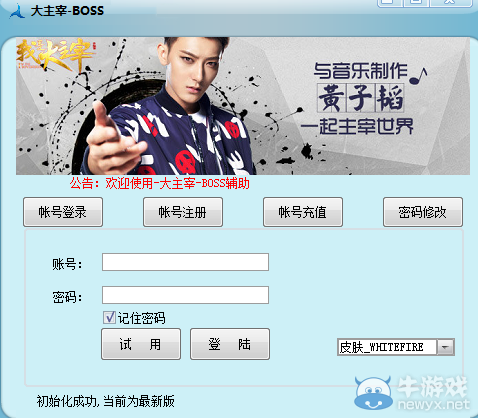Click the blue cow mascot watermark icon
478x418 pixels.
pos(373,393)
